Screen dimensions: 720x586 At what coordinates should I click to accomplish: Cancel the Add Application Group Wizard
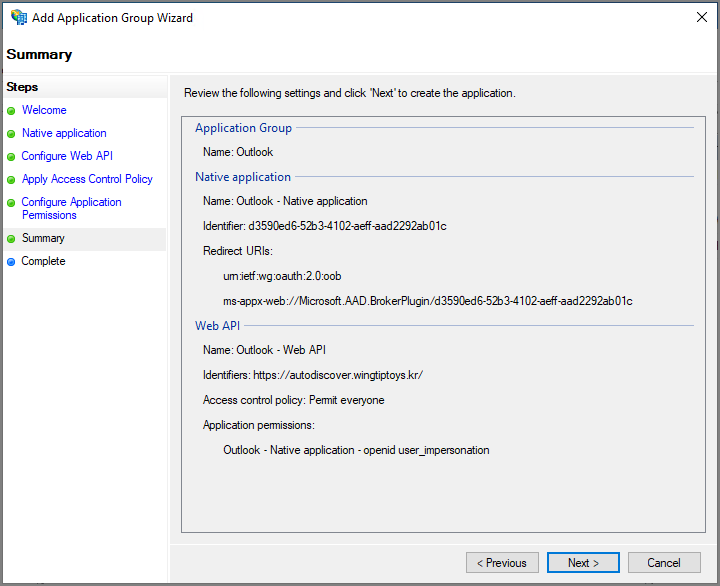664,563
